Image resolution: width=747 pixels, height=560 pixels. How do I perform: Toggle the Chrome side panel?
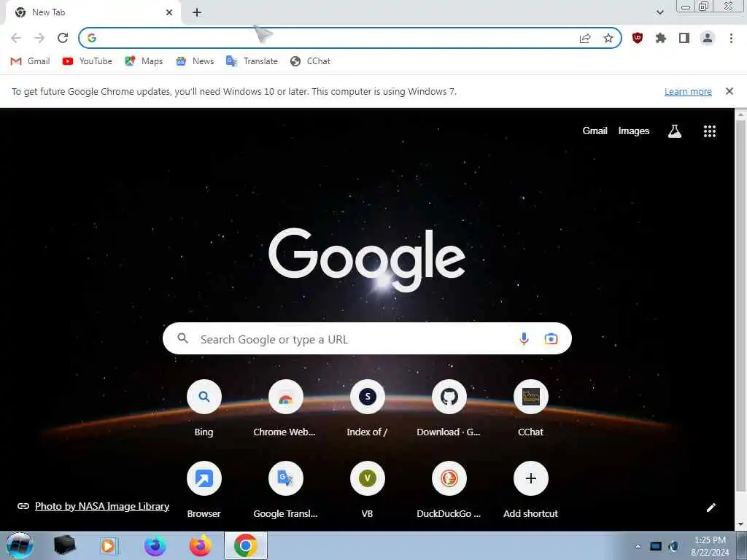click(x=684, y=38)
